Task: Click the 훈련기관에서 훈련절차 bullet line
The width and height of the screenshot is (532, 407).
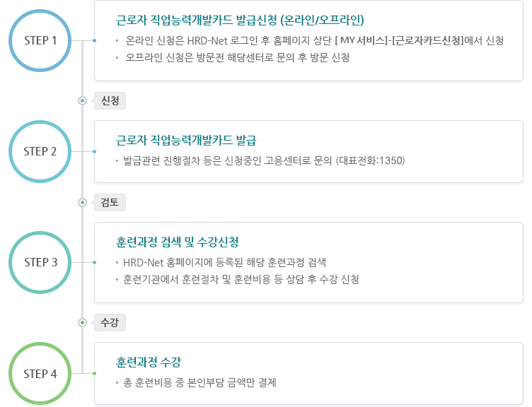Action: (x=241, y=279)
